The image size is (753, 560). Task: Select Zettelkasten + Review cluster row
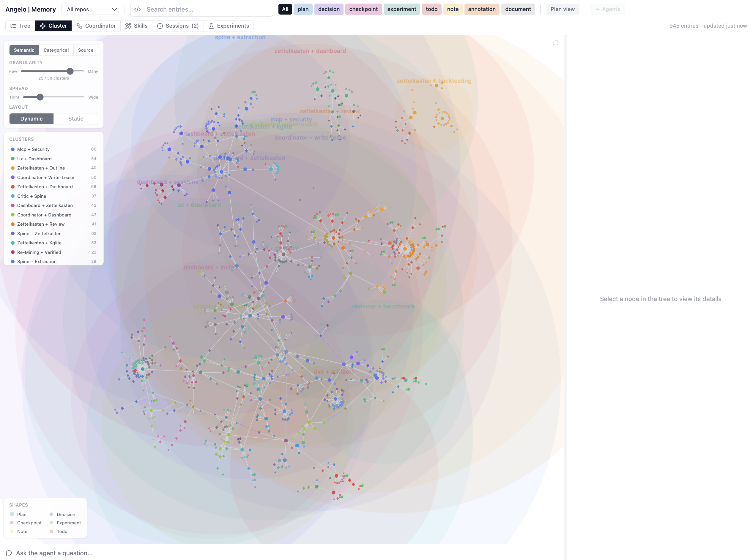point(53,224)
